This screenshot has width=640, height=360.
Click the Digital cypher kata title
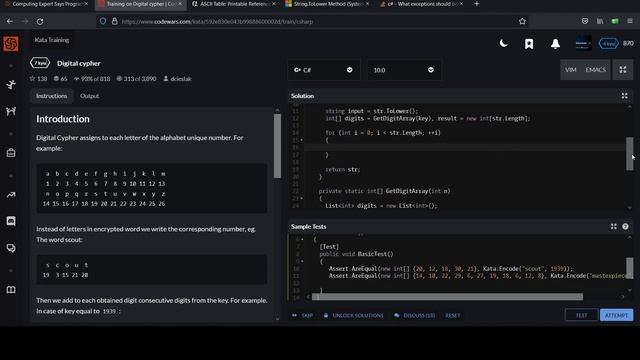[x=79, y=63]
